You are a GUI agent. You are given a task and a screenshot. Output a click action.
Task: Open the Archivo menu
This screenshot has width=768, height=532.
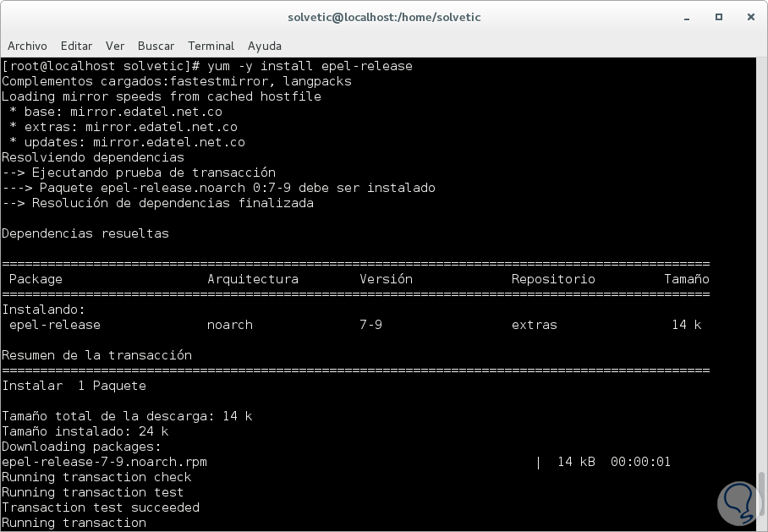click(x=27, y=46)
